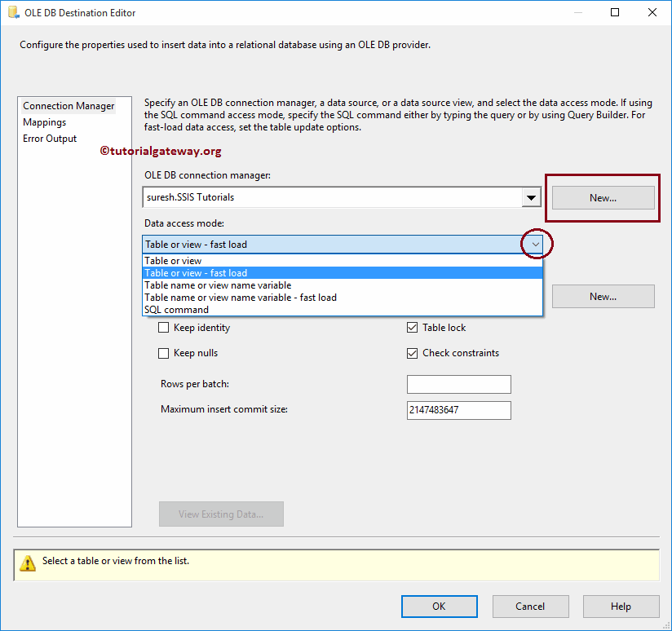Enable the Keep nulls checkbox
The image size is (672, 631).
coord(164,353)
